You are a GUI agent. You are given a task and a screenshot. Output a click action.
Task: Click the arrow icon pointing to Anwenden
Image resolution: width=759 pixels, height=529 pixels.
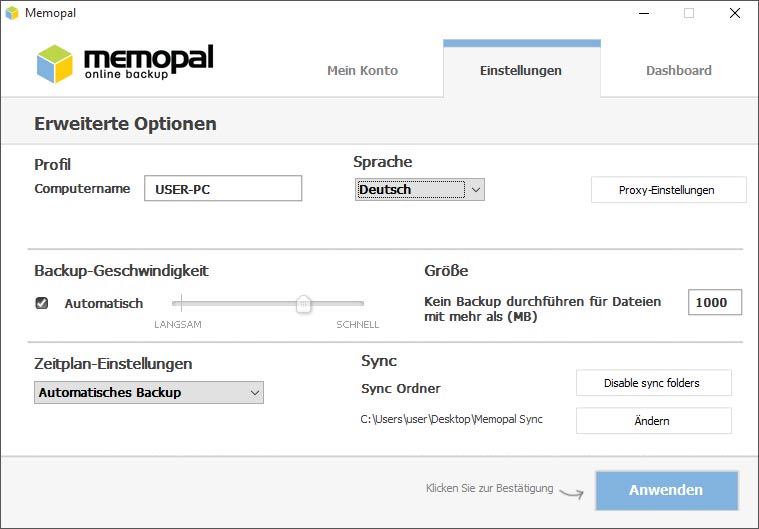[572, 493]
